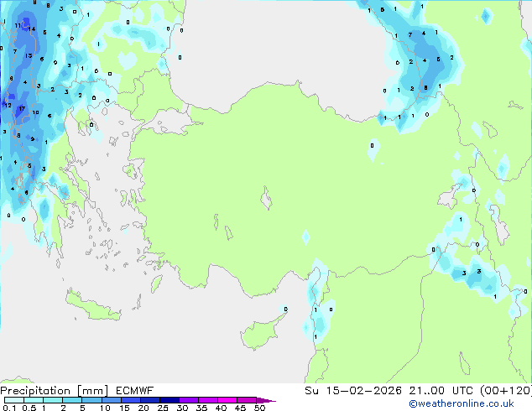Click the '21..00 UTC' time text
The height and width of the screenshot is (411, 532).
441,391
